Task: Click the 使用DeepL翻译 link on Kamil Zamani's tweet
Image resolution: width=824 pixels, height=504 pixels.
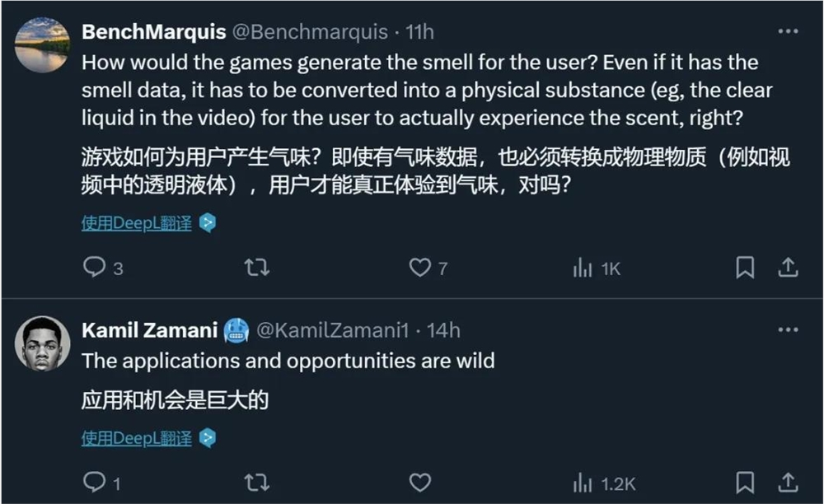Action: point(136,439)
